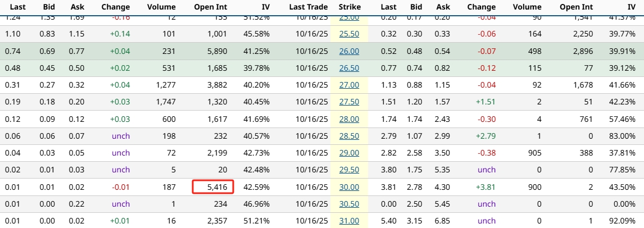Open the 31.00 strike link

(349, 221)
